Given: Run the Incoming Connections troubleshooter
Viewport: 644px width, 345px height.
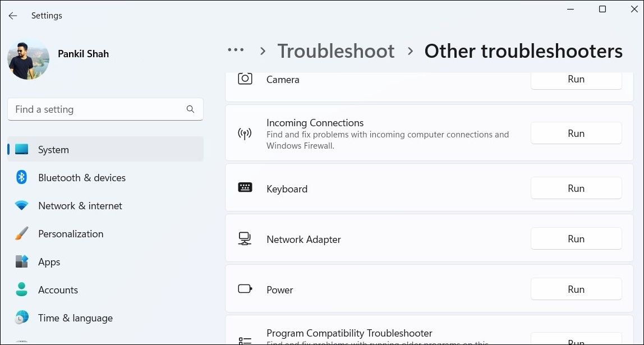Looking at the screenshot, I should click(x=576, y=133).
